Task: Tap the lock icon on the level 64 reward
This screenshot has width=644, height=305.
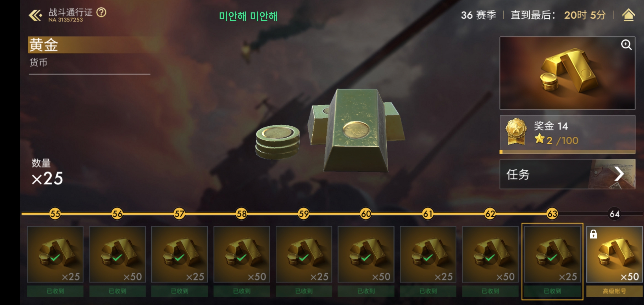Action: 593,234
